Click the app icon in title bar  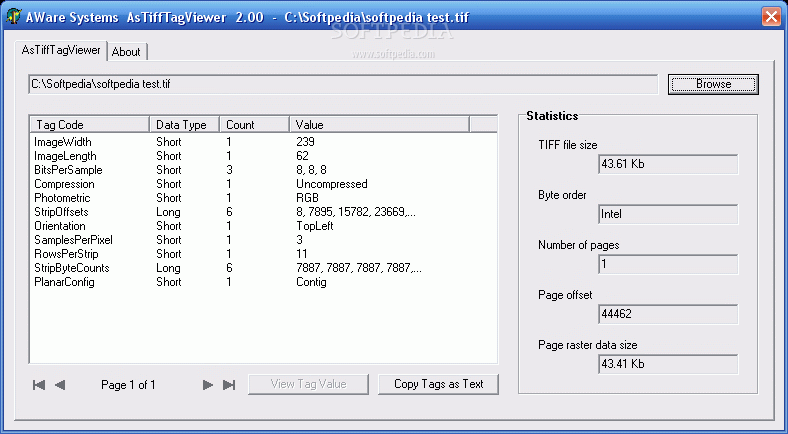(13, 17)
